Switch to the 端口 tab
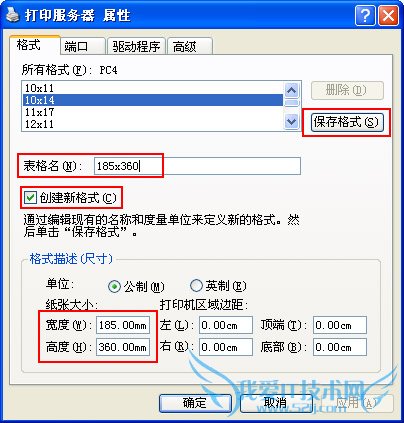404x423 pixels. pyautogui.click(x=83, y=46)
